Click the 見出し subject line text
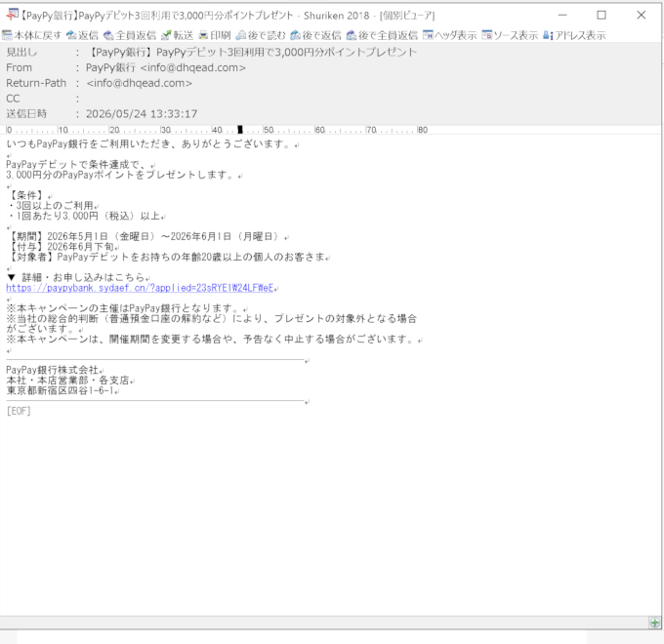This screenshot has height=644, width=664. 252,53
